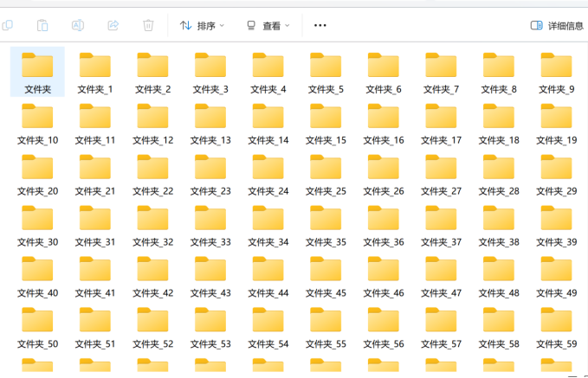Select the 文件夹_10 folder icon
588x378 pixels.
37,116
